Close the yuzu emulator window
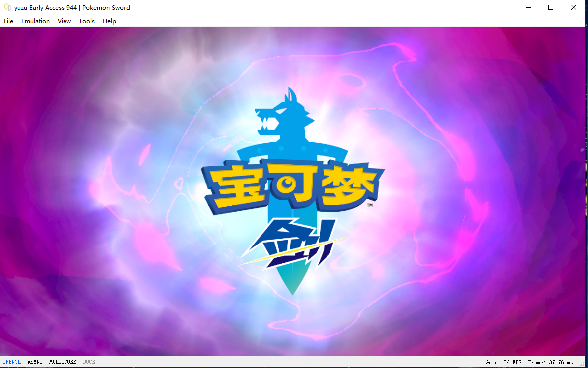588x368 pixels. [574, 7]
